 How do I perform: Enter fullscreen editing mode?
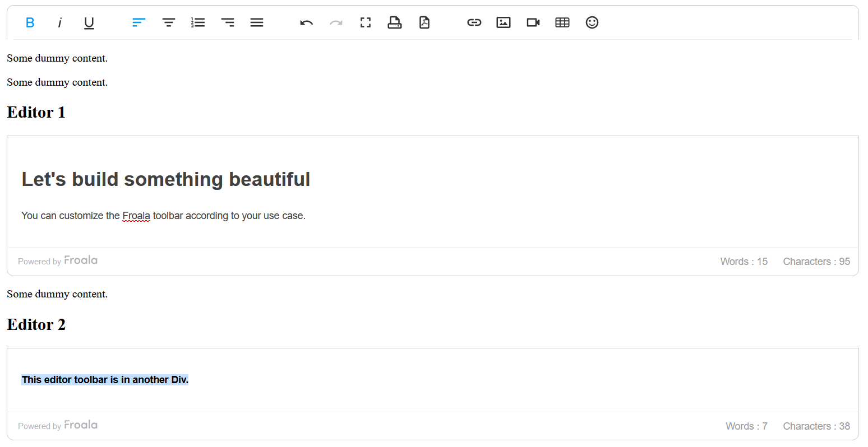point(366,22)
